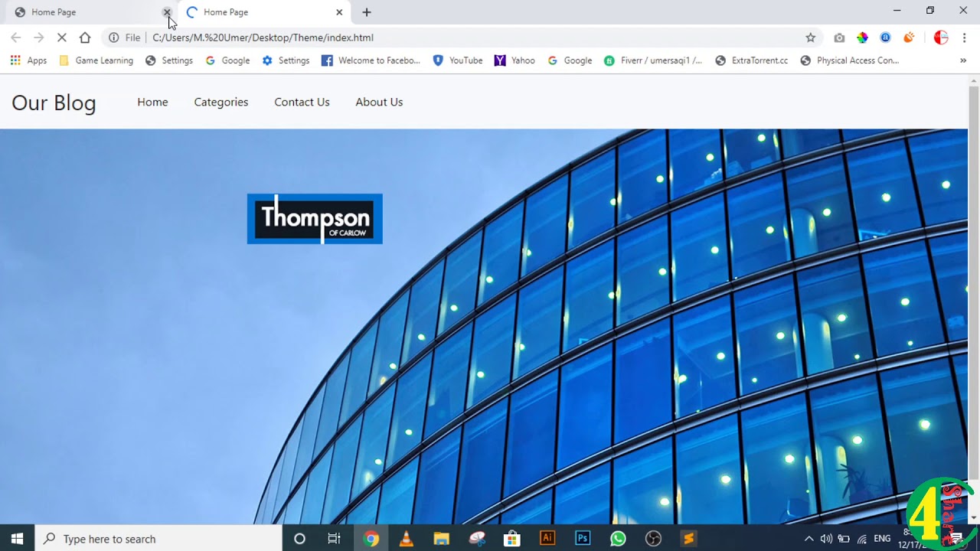The height and width of the screenshot is (551, 980).
Task: Go to browser home page
Action: pyautogui.click(x=85, y=37)
